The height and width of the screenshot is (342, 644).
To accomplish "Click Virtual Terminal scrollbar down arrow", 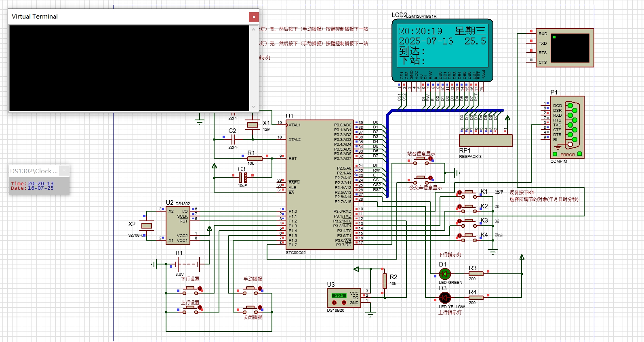I will coord(254,107).
